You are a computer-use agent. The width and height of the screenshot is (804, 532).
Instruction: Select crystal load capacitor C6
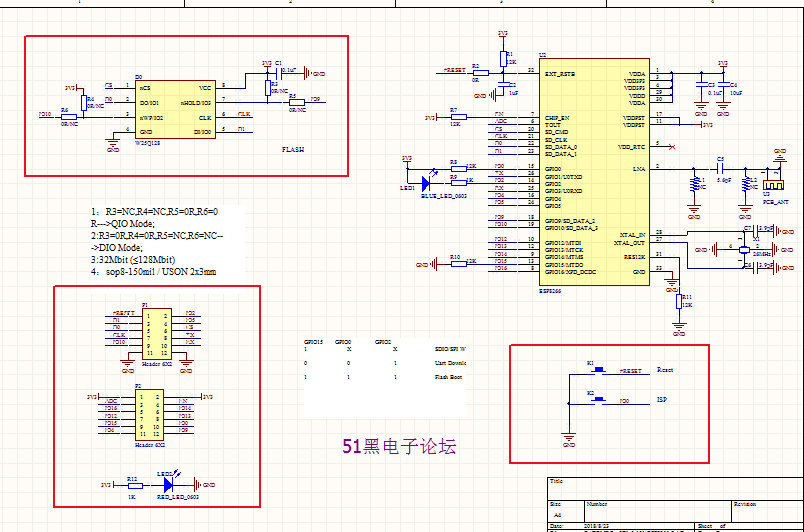(755, 268)
